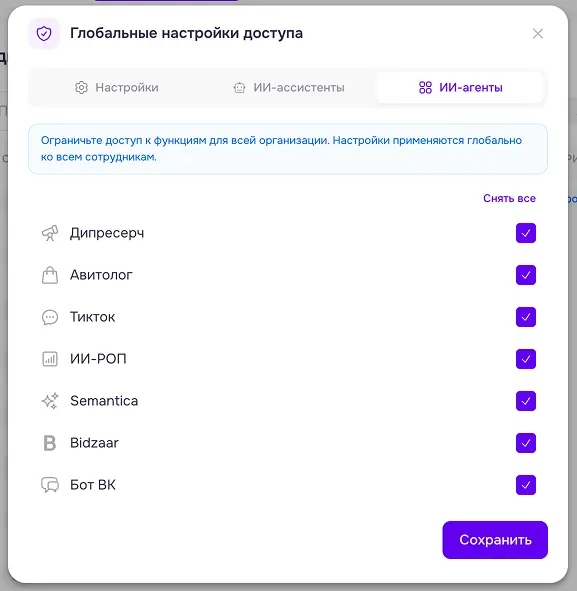The image size is (577, 591).
Task: Deselect the Bidzaar checkbox
Action: point(526,443)
